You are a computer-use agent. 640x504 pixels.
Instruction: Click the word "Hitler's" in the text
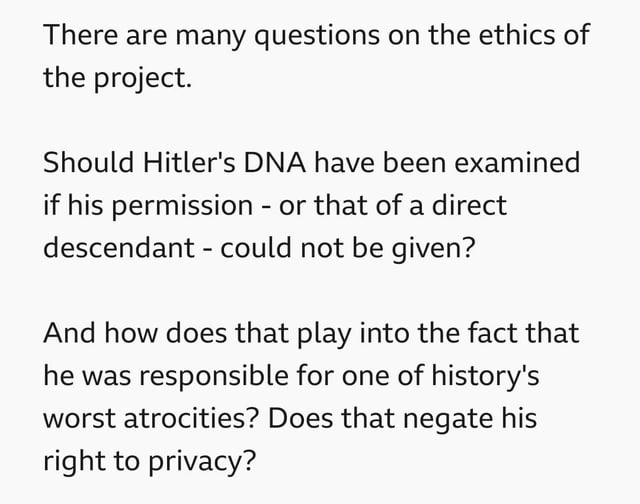click(x=190, y=164)
